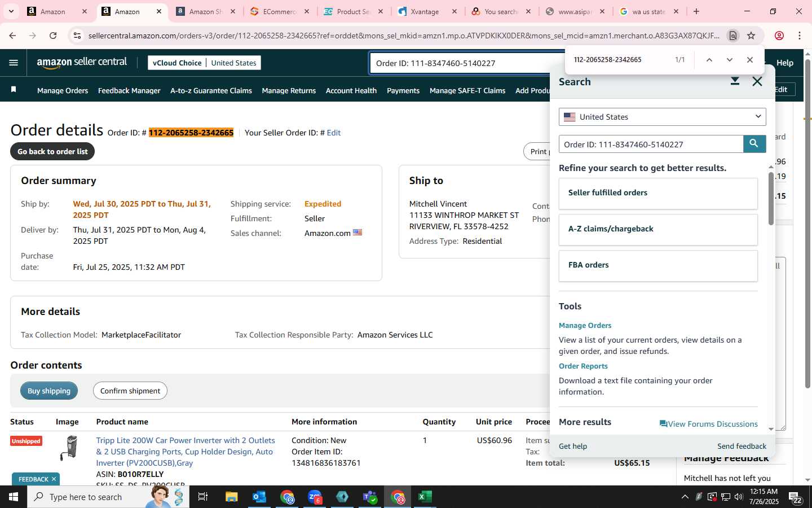The image size is (812, 508).
Task: Click the Amazon Seller Central logo
Action: [x=82, y=63]
